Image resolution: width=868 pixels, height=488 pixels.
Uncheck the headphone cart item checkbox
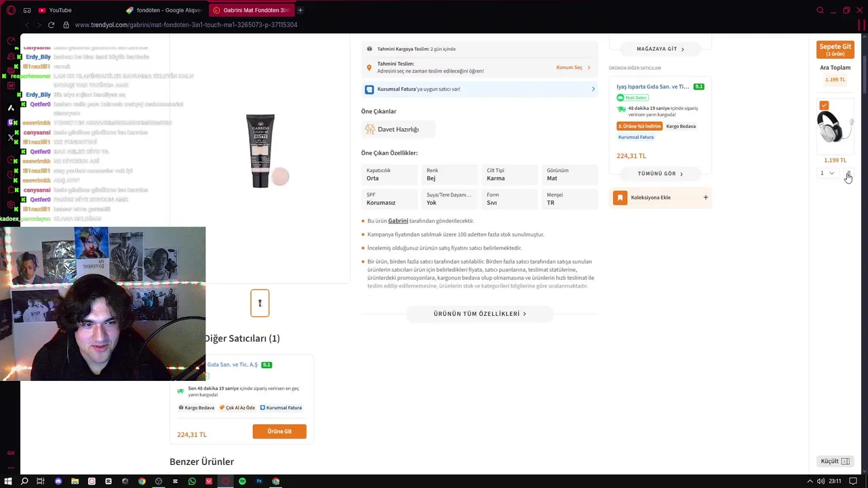tap(824, 105)
